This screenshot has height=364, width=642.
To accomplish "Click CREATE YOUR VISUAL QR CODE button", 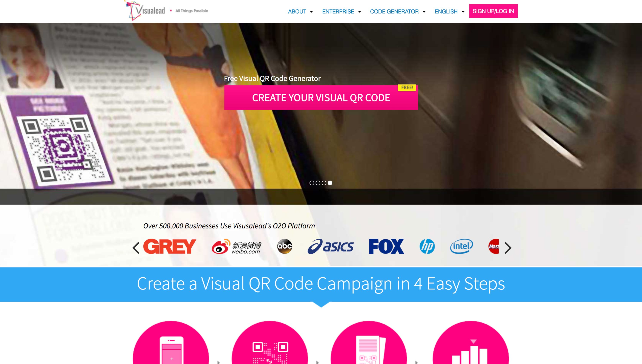I will 321,98.
